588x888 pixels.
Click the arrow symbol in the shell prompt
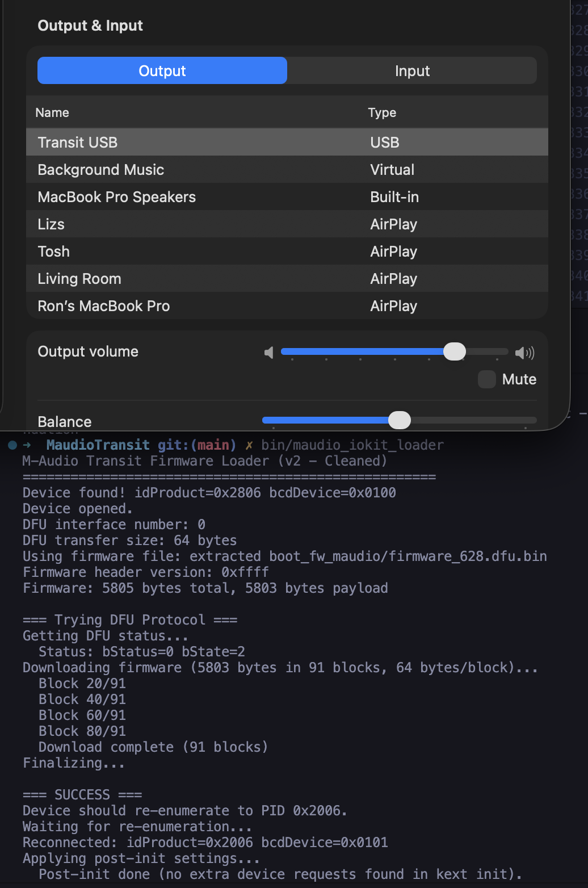pos(26,445)
